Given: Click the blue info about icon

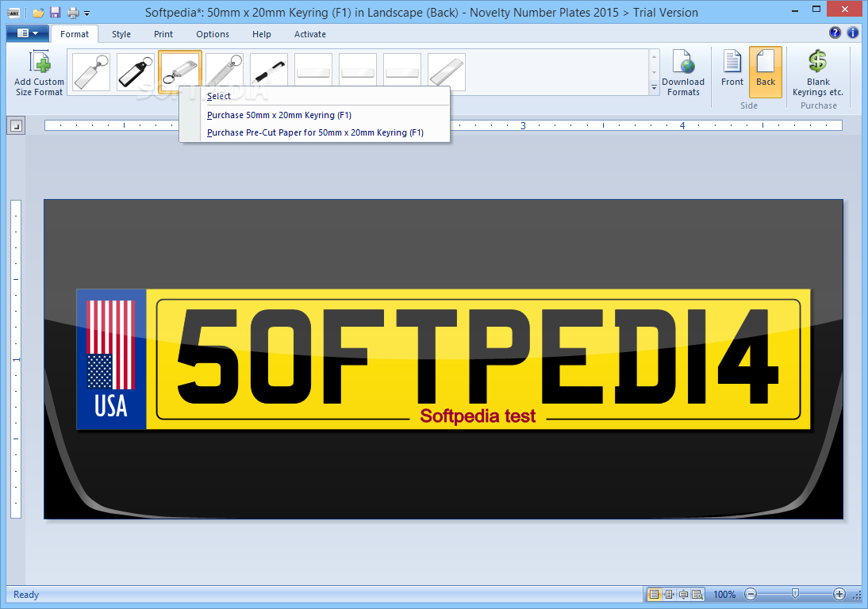Looking at the screenshot, I should point(852,33).
